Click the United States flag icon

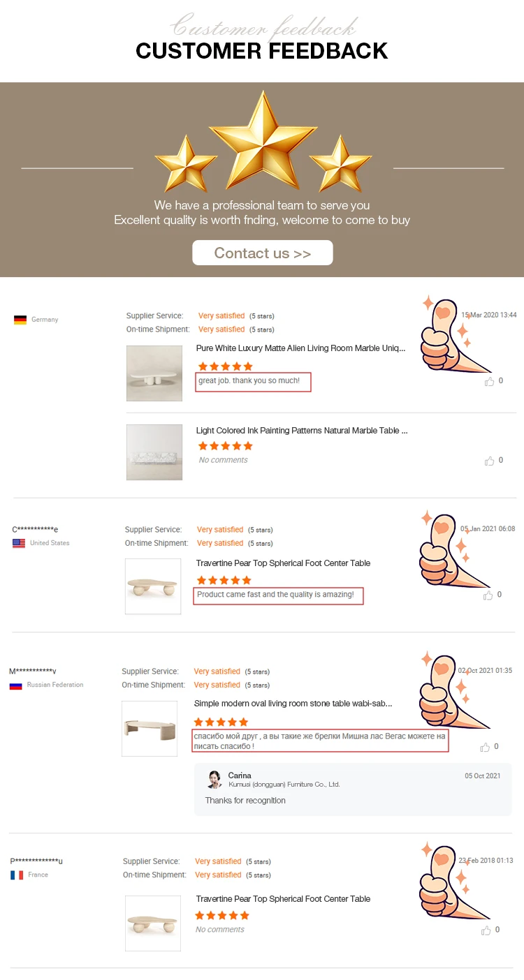point(19,543)
